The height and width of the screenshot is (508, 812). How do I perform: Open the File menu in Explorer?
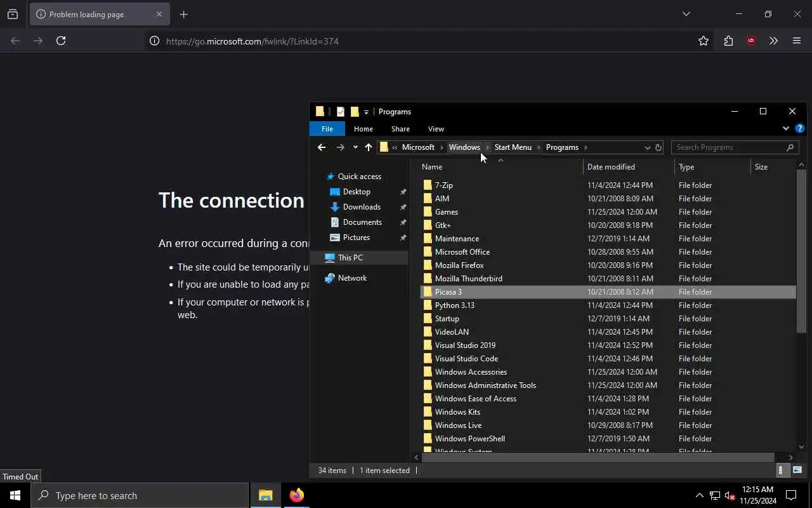[327, 129]
